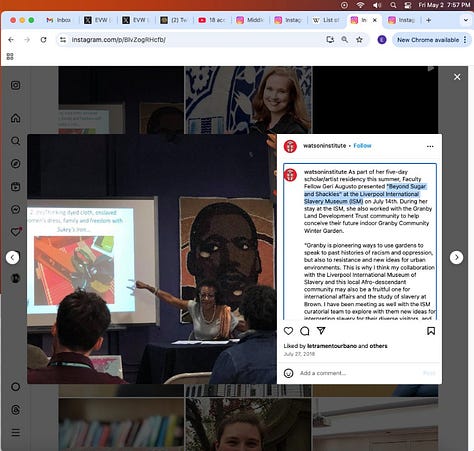Like the post with heart icon
The image size is (474, 451).
tap(288, 331)
